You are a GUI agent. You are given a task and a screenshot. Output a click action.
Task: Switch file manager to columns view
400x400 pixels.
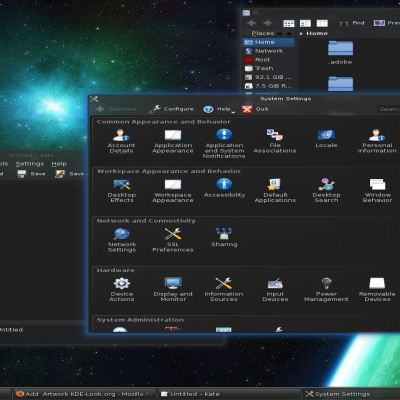coord(322,23)
